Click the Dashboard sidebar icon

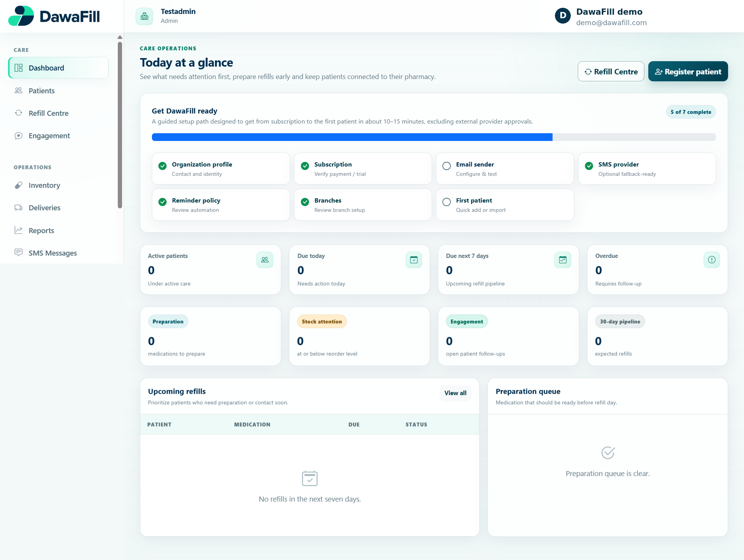tap(19, 68)
